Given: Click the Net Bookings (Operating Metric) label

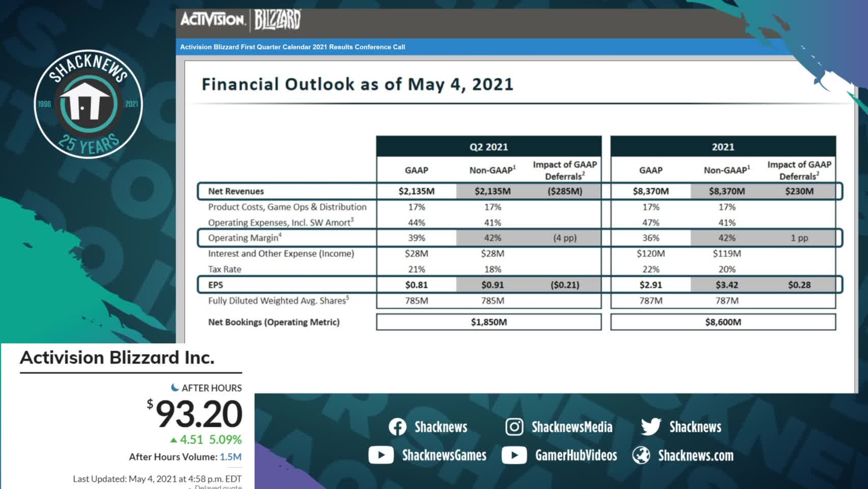Looking at the screenshot, I should pyautogui.click(x=274, y=322).
